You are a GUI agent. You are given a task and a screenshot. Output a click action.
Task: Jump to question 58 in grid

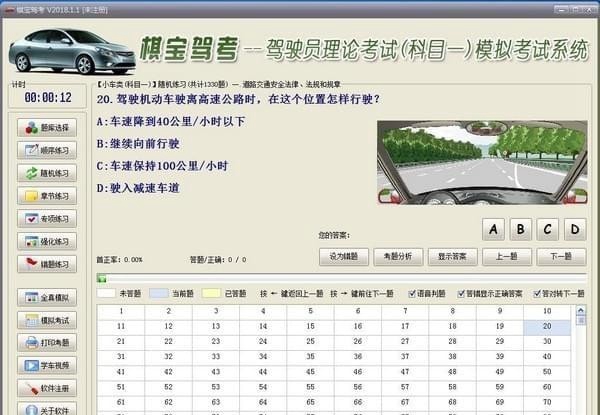(452, 387)
